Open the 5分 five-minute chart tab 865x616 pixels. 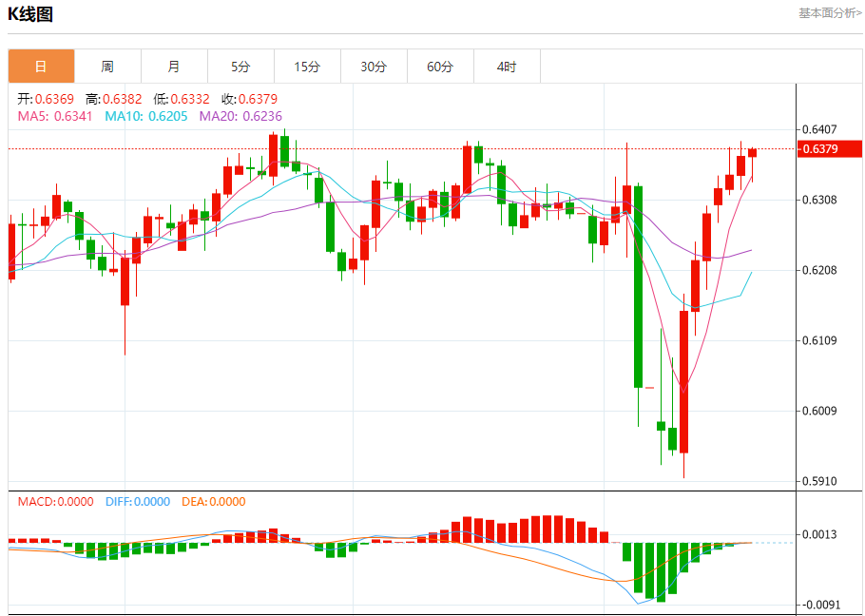click(x=240, y=67)
